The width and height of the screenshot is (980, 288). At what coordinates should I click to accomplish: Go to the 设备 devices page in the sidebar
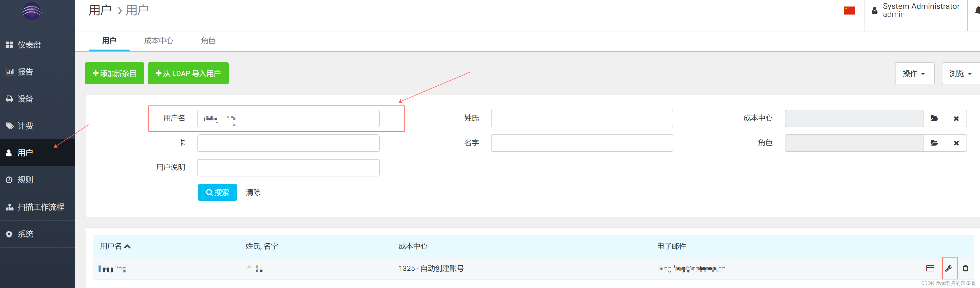click(x=37, y=99)
